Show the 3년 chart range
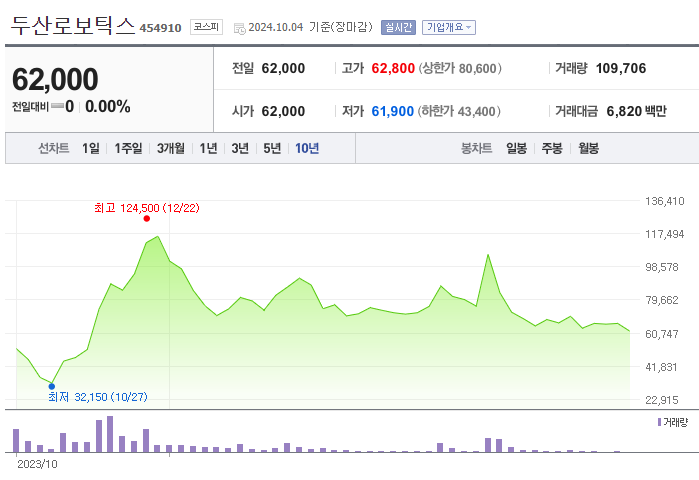This screenshot has height=480, width=699. [240, 148]
